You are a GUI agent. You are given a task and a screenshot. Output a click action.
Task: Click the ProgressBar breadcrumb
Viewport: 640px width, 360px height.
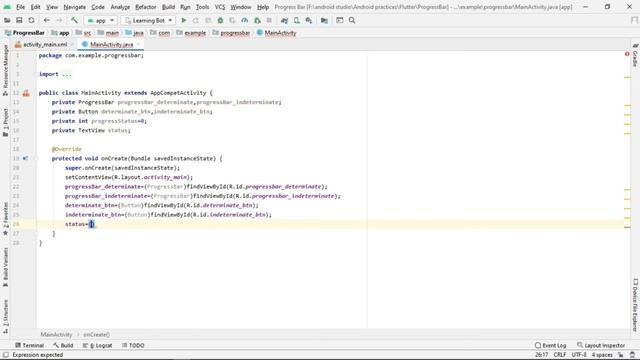tap(24, 33)
